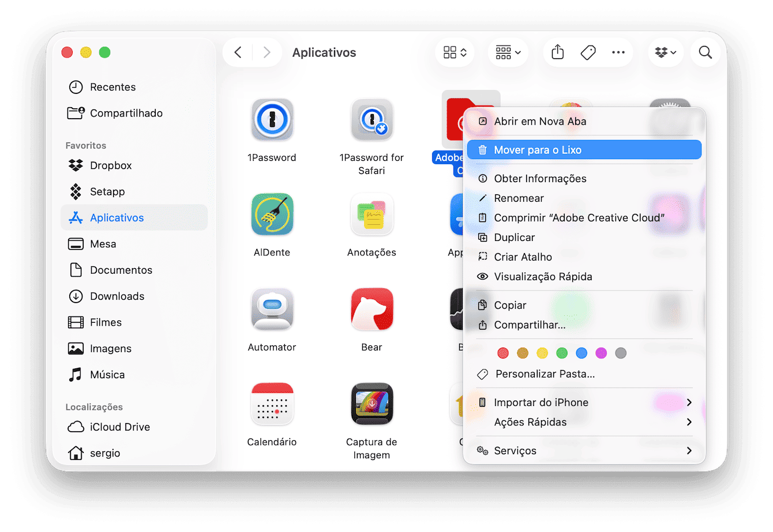Screen dimensions: 773x532
Task: Open Filmes in the sidebar
Action: tap(134, 322)
